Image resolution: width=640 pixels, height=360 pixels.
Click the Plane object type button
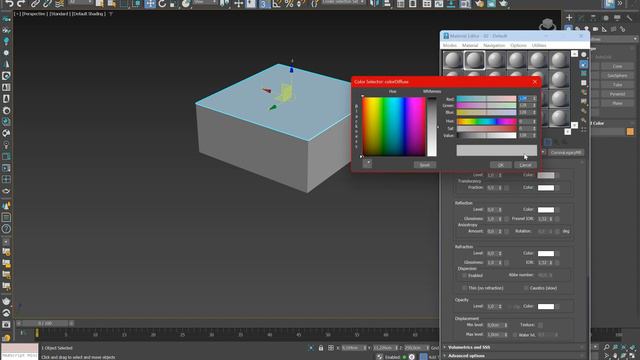click(x=617, y=104)
